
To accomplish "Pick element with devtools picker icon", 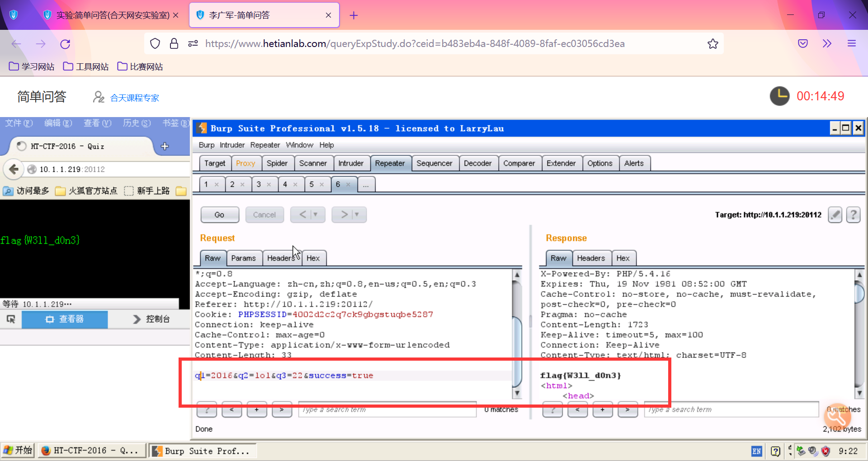I will coord(11,319).
